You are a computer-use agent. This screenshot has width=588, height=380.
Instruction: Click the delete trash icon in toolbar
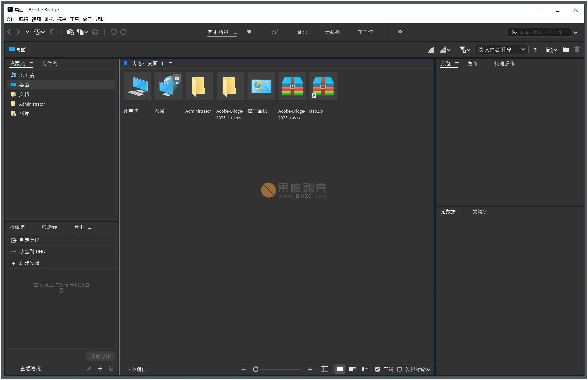tap(577, 49)
